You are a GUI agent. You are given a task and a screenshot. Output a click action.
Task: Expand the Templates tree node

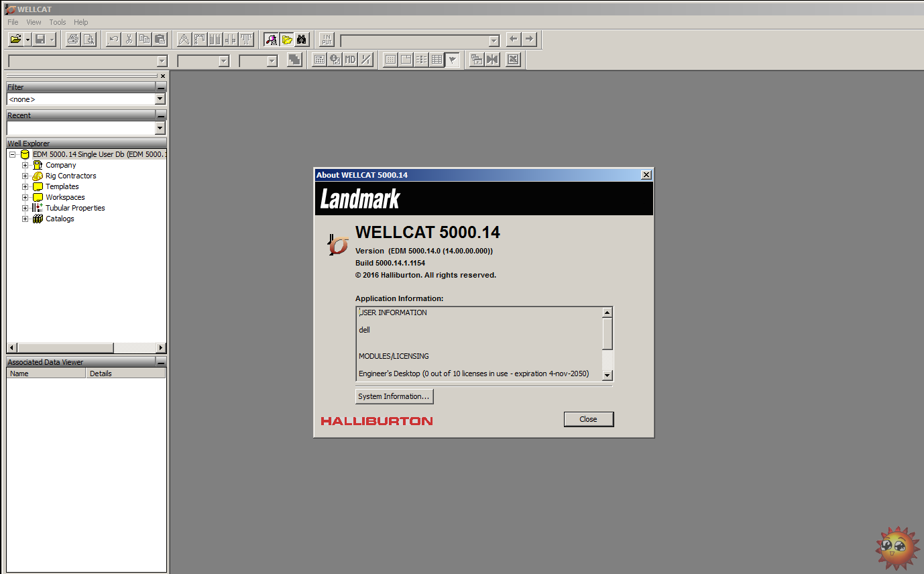point(25,186)
